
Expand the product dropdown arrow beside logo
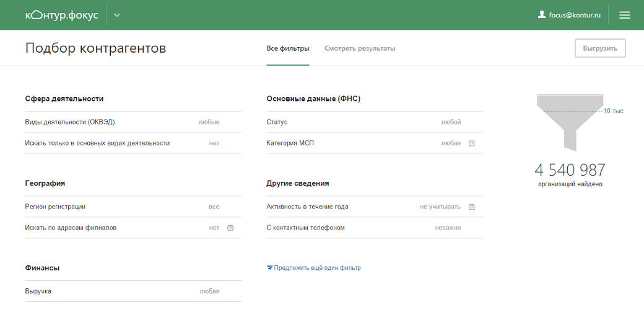117,15
